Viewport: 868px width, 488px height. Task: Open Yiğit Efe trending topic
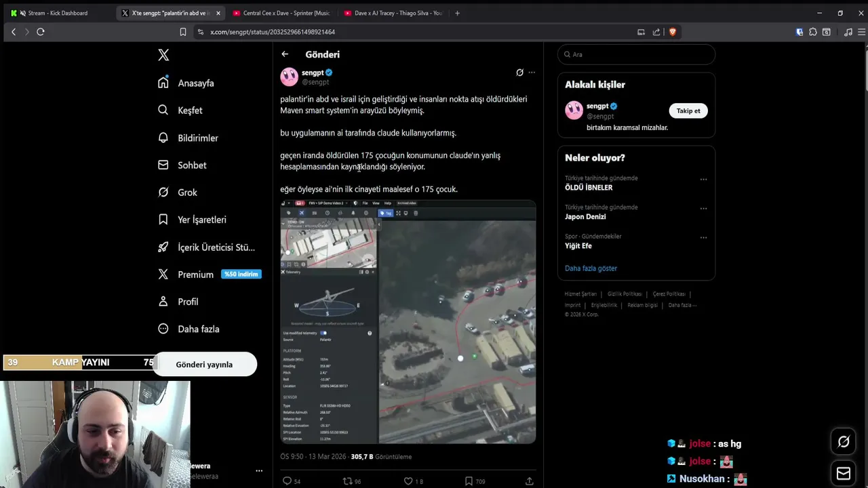(x=578, y=246)
